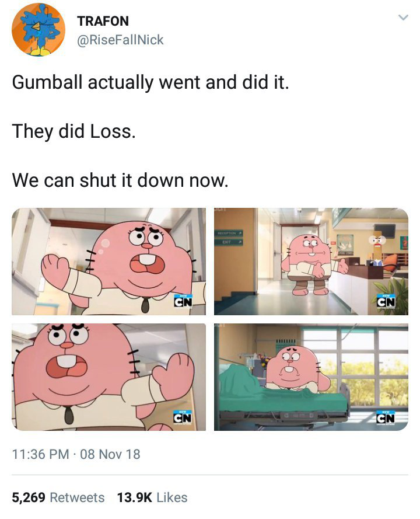Click the CN logo in the upward-looking close-up

pos(183,418)
